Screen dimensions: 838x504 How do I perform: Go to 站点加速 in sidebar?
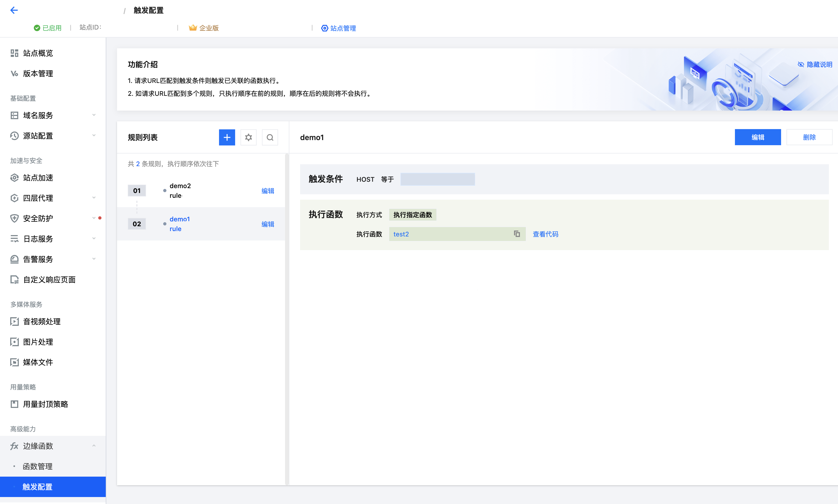pos(38,178)
